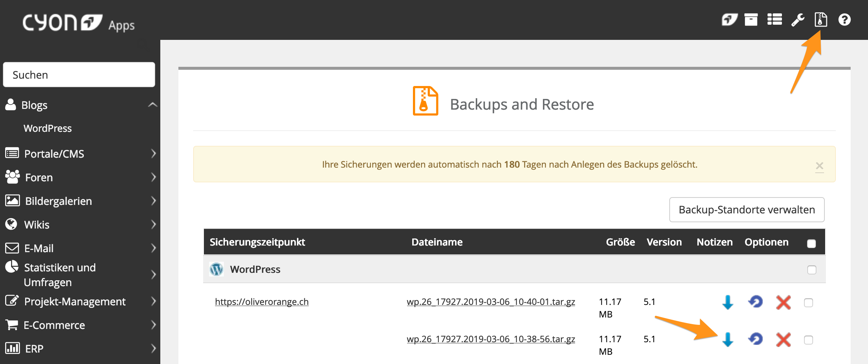Open the archive box icon in top bar
Viewport: 868px width, 364px height.
tap(751, 20)
